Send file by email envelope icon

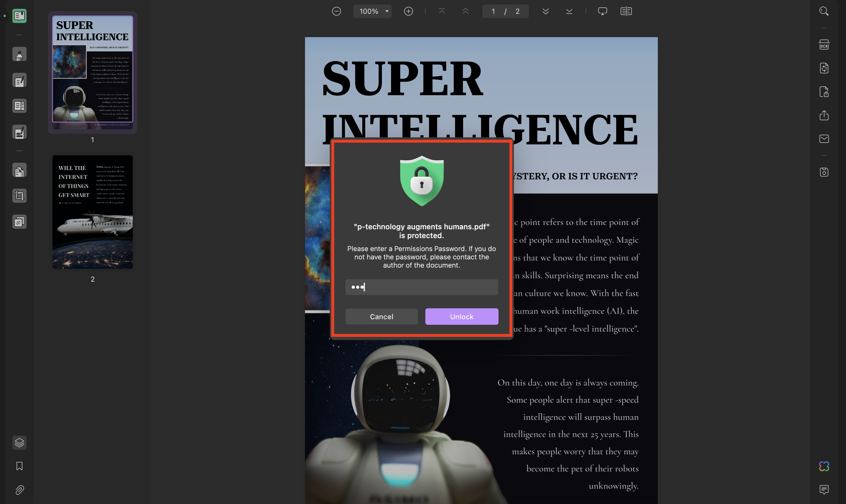[824, 139]
